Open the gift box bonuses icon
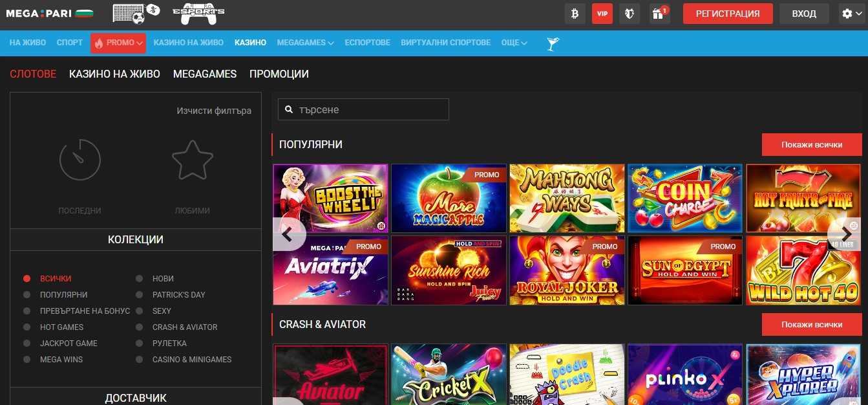 (659, 13)
